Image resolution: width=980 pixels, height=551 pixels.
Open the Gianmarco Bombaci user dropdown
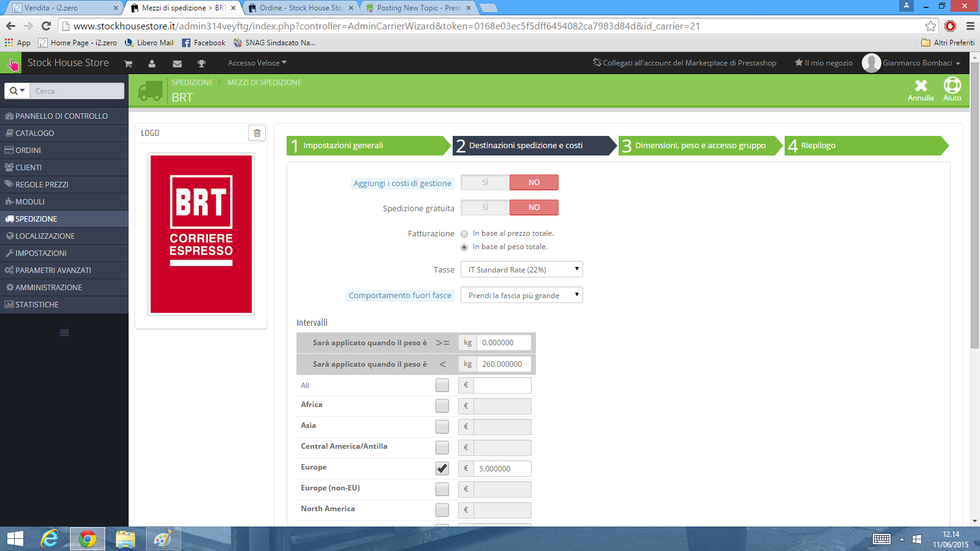point(921,63)
